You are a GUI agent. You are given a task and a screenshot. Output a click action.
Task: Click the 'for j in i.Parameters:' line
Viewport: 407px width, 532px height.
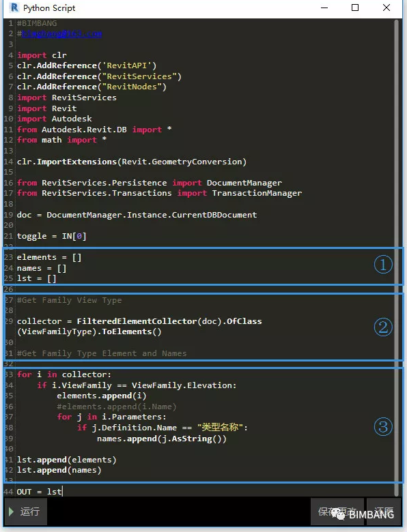112,417
